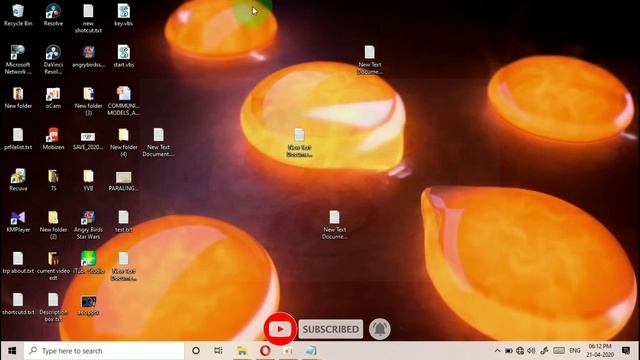Launch the KMPlayer shortcut
The image size is (640, 360).
point(18,222)
